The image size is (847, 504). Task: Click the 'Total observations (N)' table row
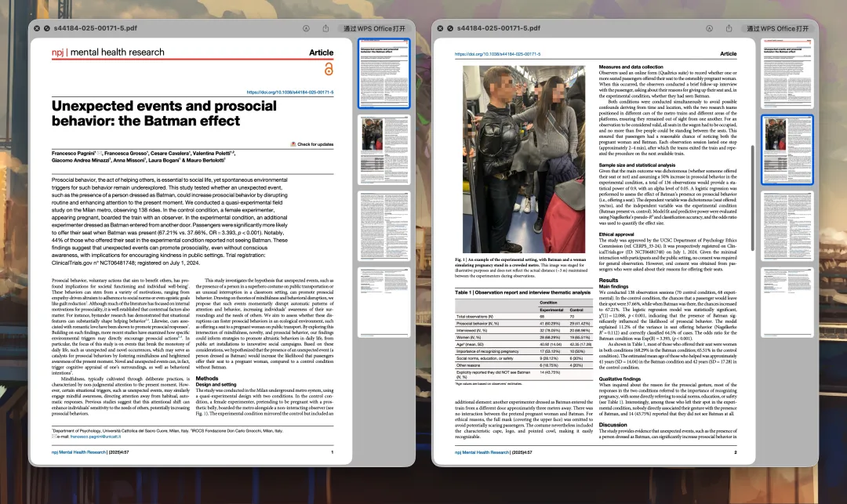(523, 316)
